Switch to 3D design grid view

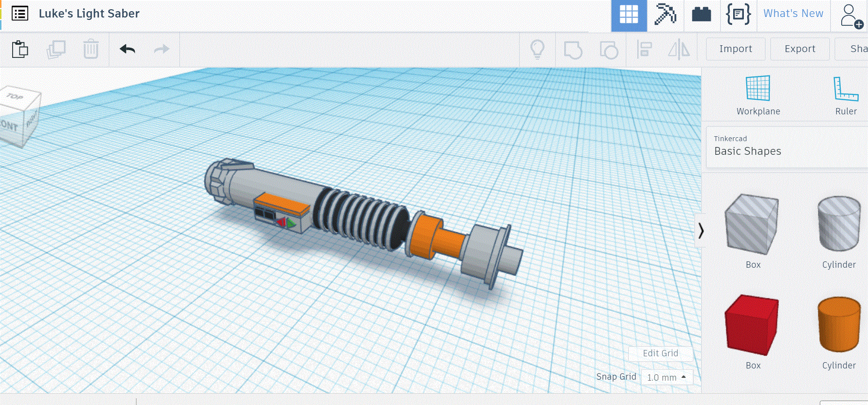(x=629, y=15)
